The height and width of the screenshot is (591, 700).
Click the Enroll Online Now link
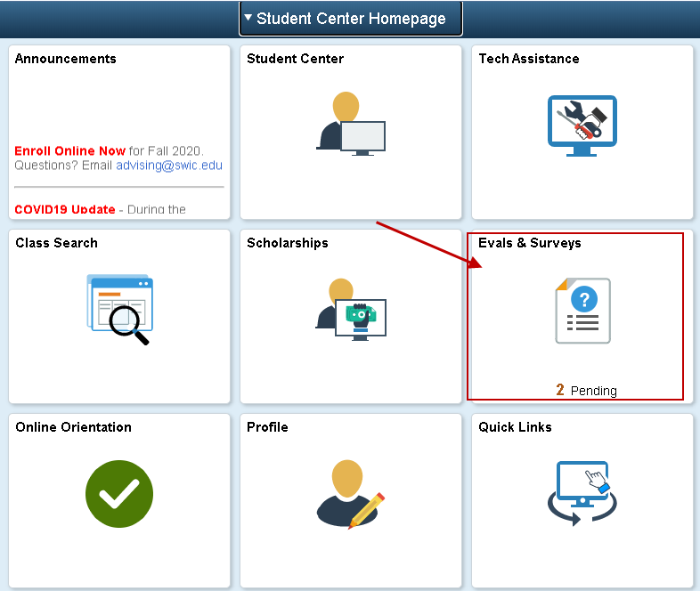click(69, 150)
